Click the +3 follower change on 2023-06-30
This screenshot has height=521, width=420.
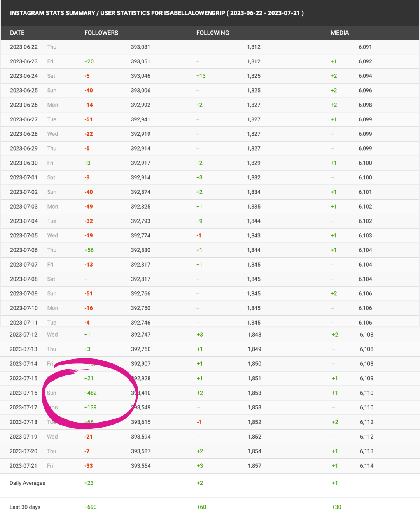click(x=87, y=163)
